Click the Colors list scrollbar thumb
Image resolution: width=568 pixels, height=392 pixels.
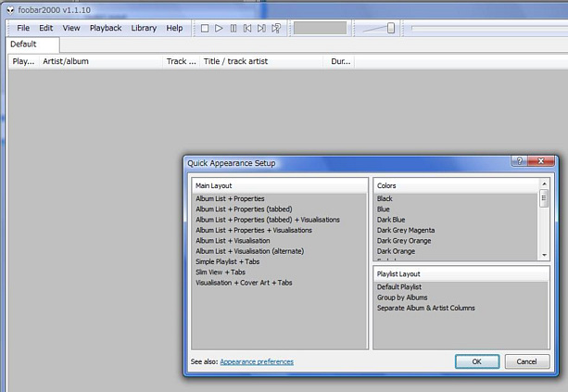[x=544, y=198]
